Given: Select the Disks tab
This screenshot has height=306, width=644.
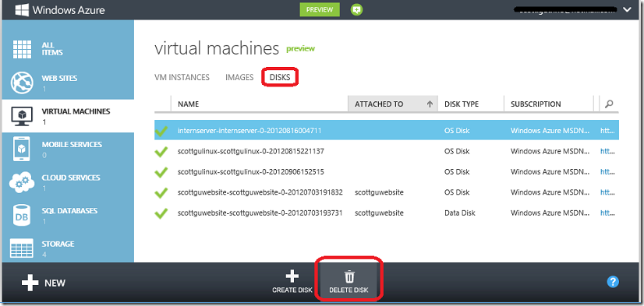Looking at the screenshot, I should click(x=280, y=77).
